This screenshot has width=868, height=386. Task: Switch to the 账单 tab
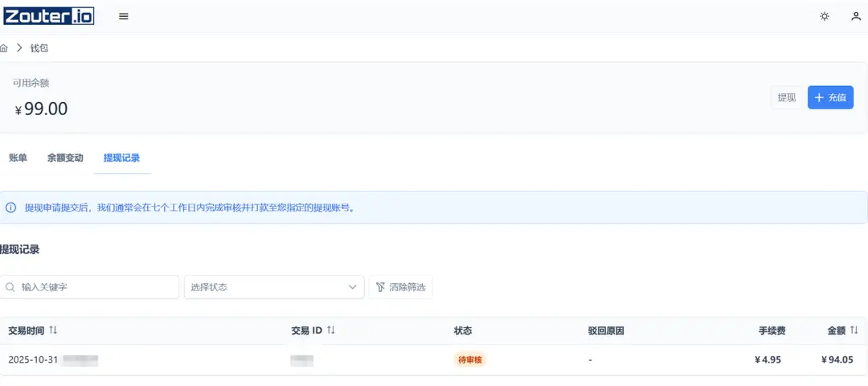(x=18, y=158)
